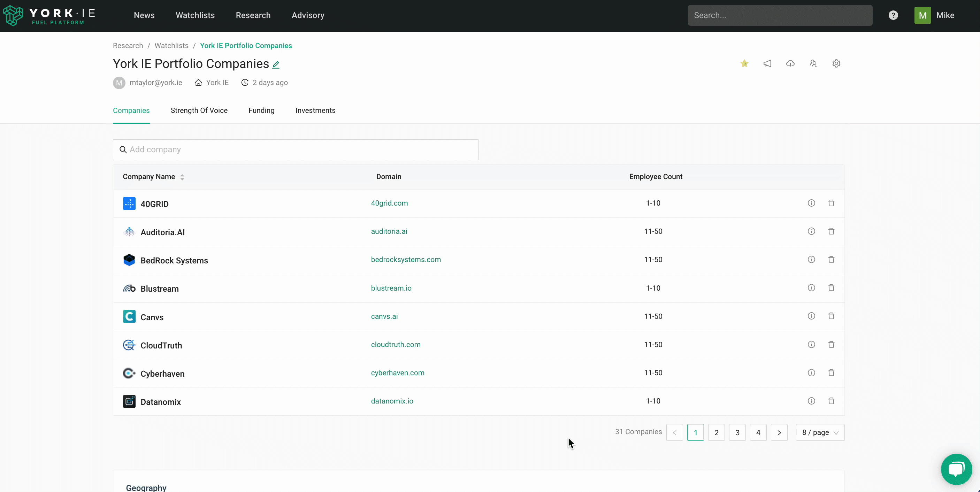The height and width of the screenshot is (492, 980).
Task: Select page 1 in pagination
Action: (695, 433)
